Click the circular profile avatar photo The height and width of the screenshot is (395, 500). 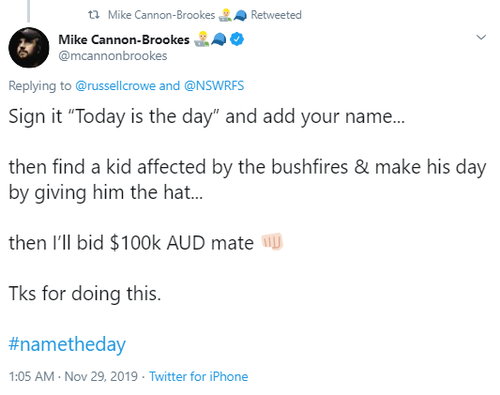tap(29, 48)
